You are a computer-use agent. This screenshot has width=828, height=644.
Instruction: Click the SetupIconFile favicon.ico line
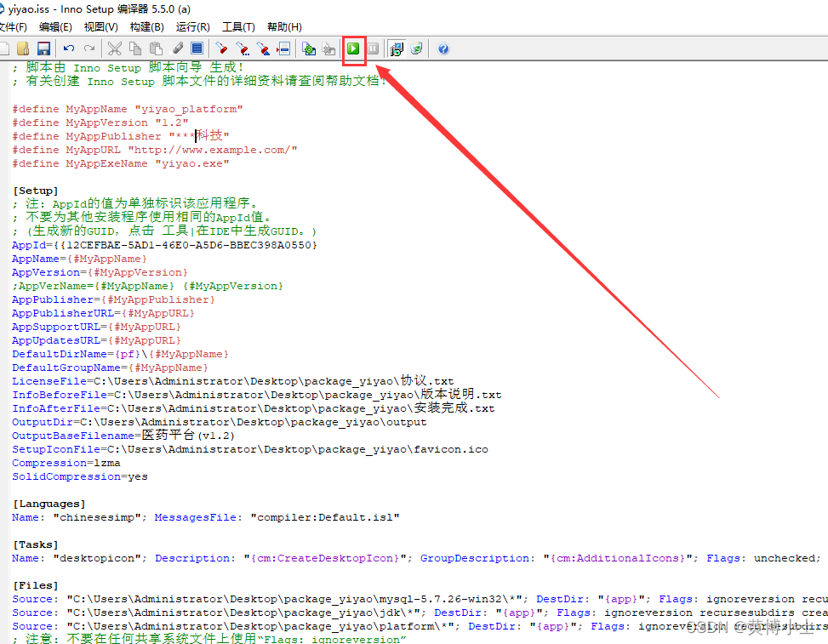pos(250,450)
